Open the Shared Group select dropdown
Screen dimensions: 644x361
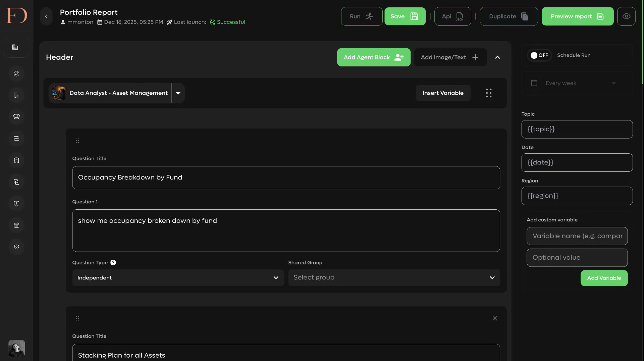click(x=394, y=278)
